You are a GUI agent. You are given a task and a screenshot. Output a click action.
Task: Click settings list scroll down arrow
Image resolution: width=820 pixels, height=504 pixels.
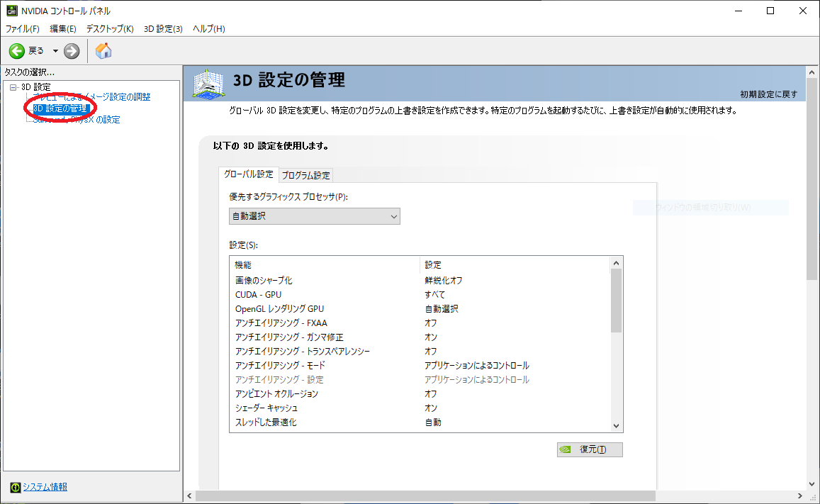(616, 425)
